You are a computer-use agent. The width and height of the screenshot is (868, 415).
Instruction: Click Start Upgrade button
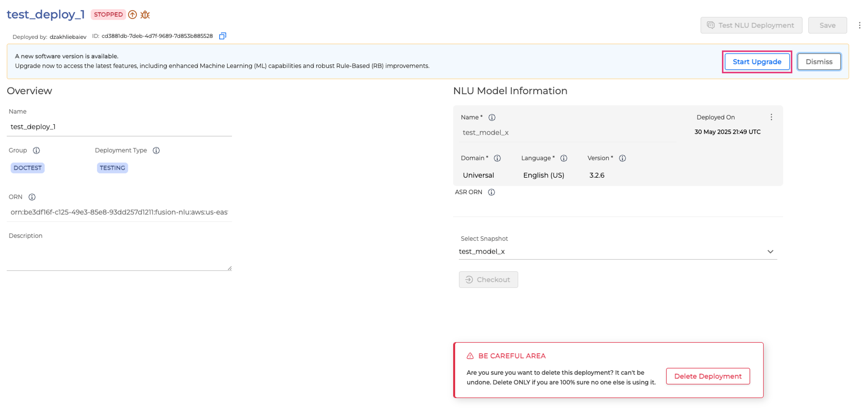[x=756, y=62]
